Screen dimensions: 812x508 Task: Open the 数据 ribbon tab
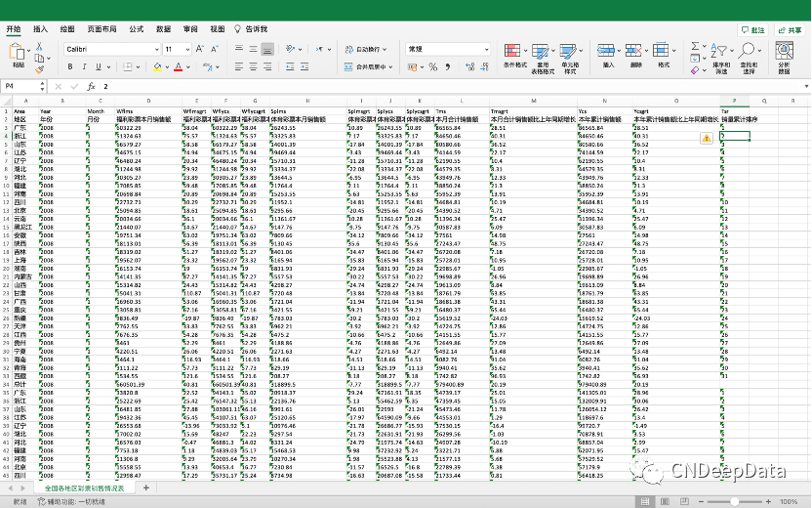tap(163, 29)
